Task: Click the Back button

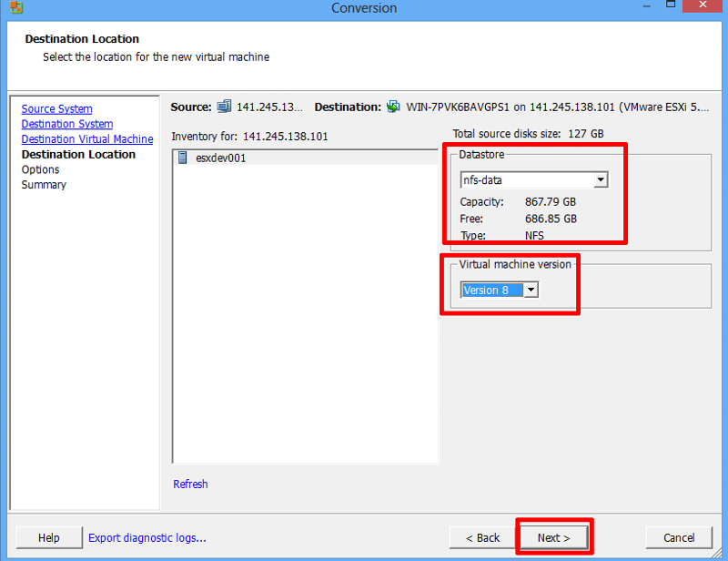Action: [x=482, y=537]
